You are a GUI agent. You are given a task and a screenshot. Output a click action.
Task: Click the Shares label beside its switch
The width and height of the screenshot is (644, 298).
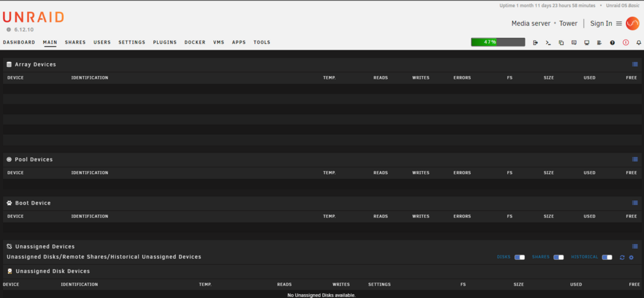pyautogui.click(x=540, y=257)
